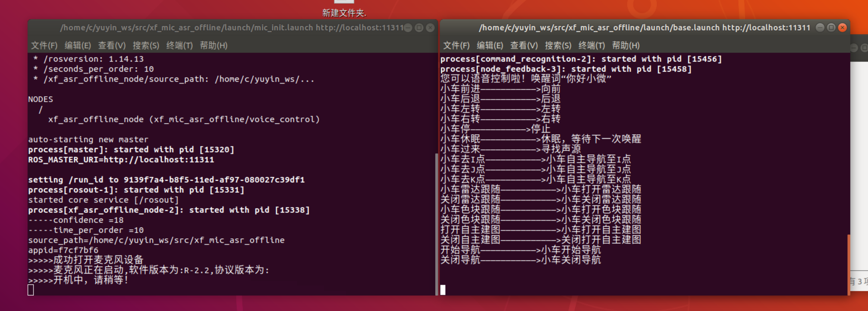Screen dimensions: 868x311
Task: Open 编辑(E) menu in left terminal
Action: tap(78, 45)
